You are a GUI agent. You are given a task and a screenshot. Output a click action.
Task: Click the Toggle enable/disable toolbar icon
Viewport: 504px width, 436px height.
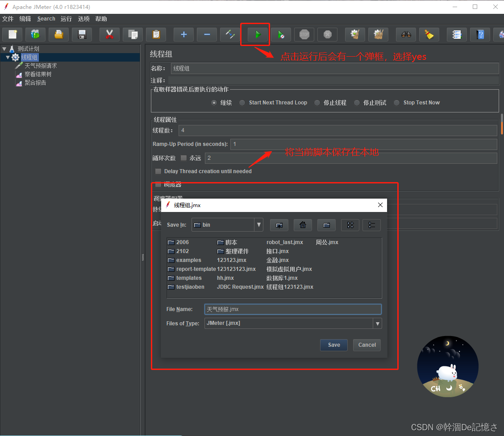pyautogui.click(x=230, y=34)
